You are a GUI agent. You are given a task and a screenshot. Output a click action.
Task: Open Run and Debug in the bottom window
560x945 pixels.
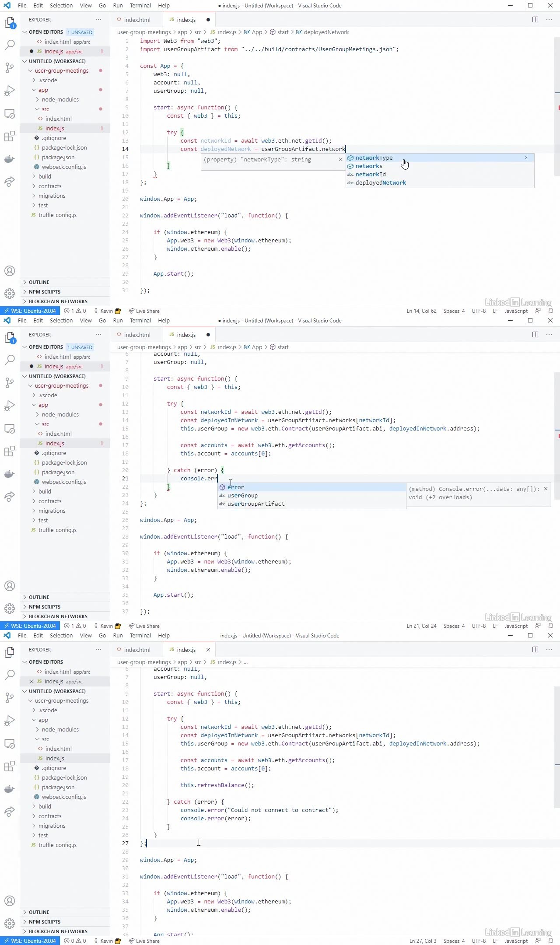10,720
